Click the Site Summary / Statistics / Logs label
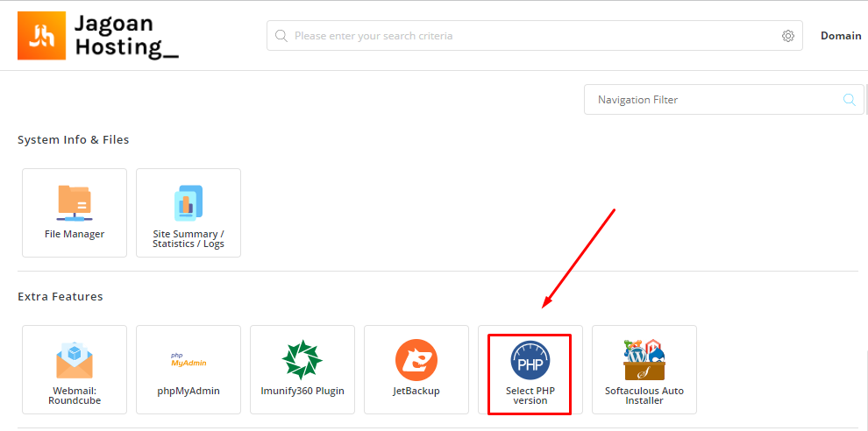This screenshot has height=431, width=868. tap(189, 239)
